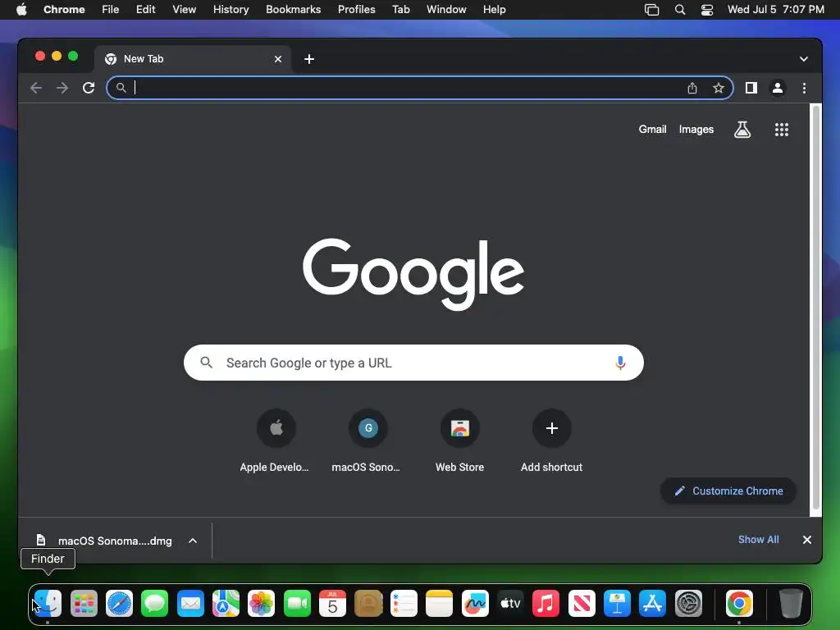The width and height of the screenshot is (840, 630).
Task: Open the profile avatar icon
Action: pyautogui.click(x=778, y=88)
